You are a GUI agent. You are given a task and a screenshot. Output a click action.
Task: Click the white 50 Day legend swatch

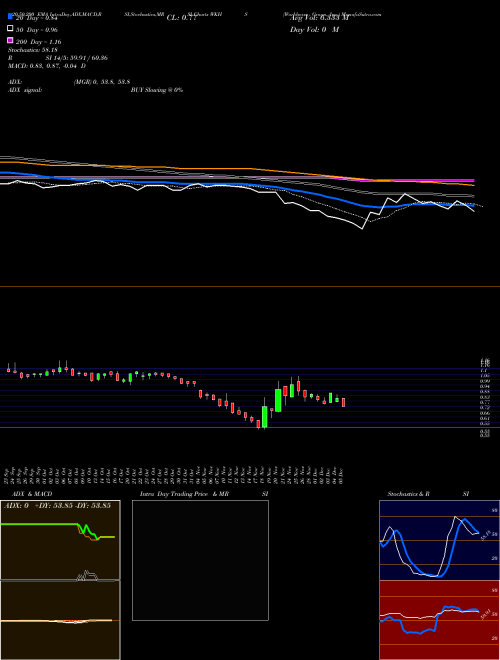[10, 29]
